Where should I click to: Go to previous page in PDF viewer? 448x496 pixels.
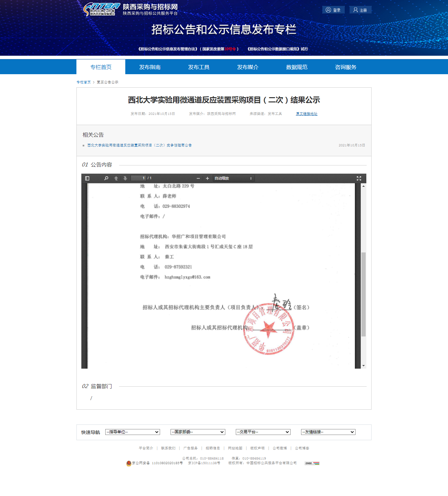(116, 178)
